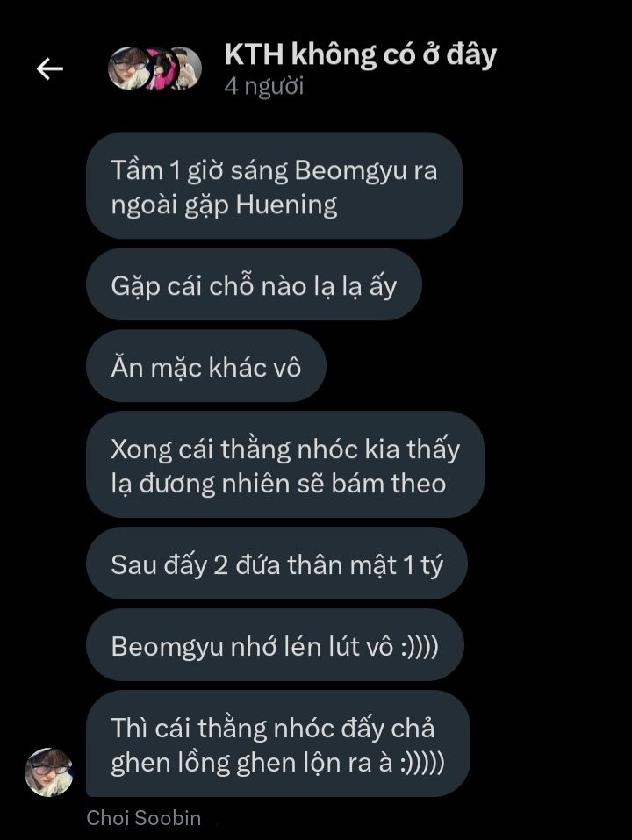Screen dimensions: 632x840
Task: Select message 'Tầm 1 giờ sáng Beomgyu ra ngoài'
Action: (x=274, y=185)
